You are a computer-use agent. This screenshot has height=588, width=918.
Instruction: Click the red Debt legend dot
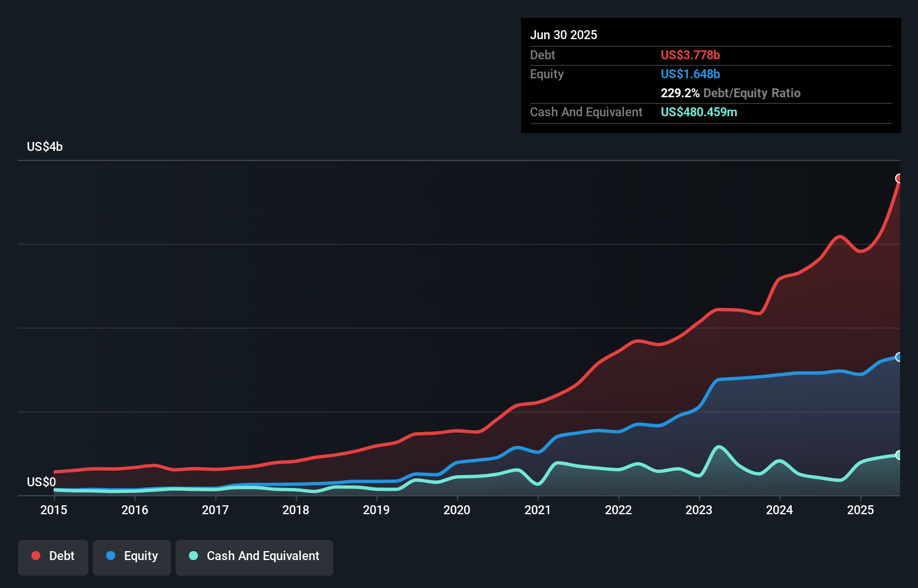[x=36, y=556]
